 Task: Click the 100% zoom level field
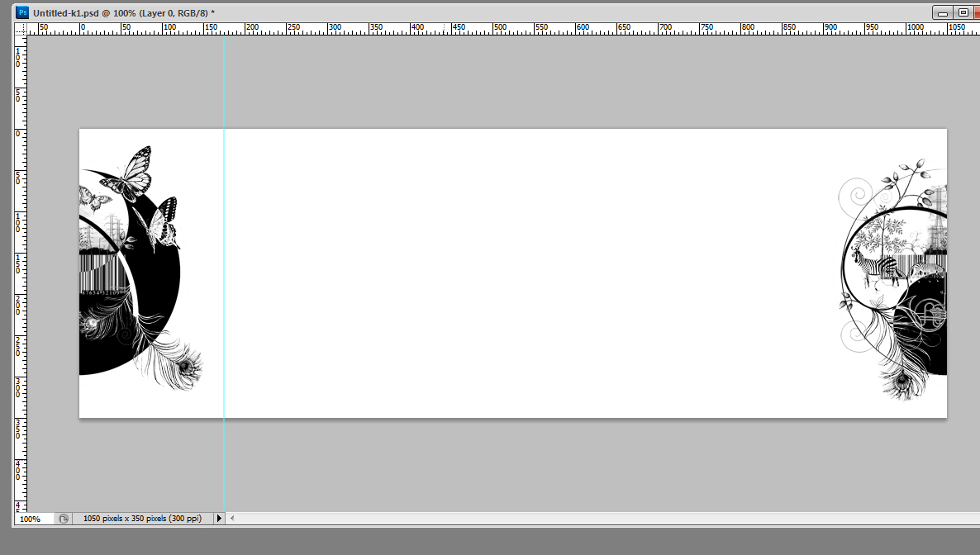[33, 519]
